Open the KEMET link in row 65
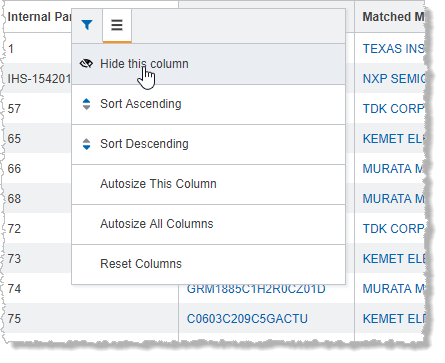 point(393,139)
